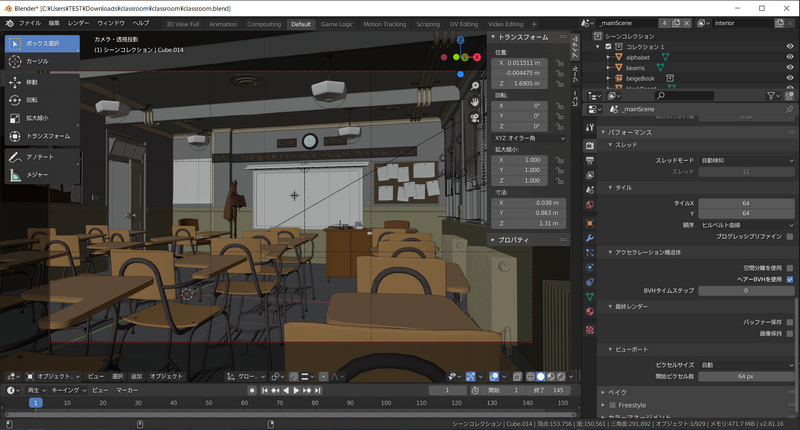Viewport: 800px width, 430px height.
Task: Enable the Progressive Refine checkbox
Action: [789, 238]
